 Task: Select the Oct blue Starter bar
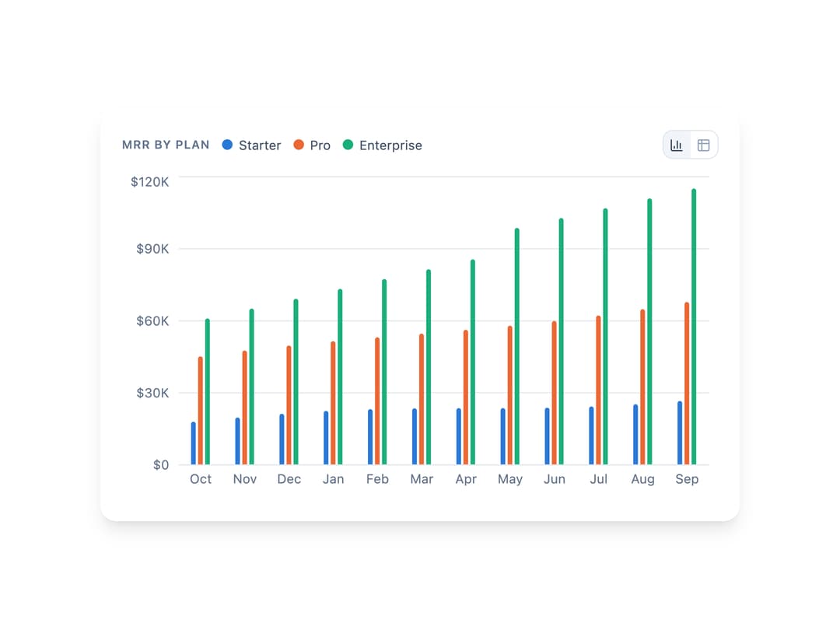[194, 443]
